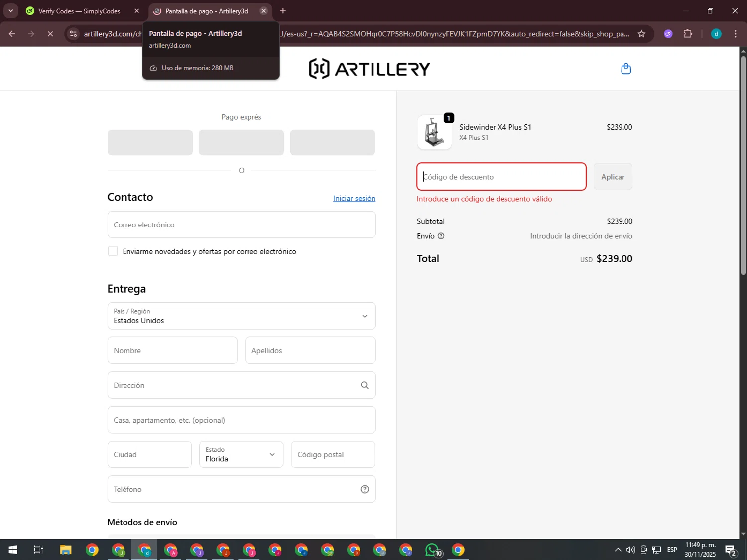Show hidden system tray icons

618,550
